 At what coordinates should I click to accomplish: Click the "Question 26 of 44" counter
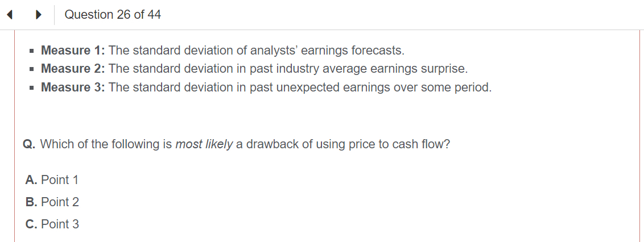click(x=113, y=15)
